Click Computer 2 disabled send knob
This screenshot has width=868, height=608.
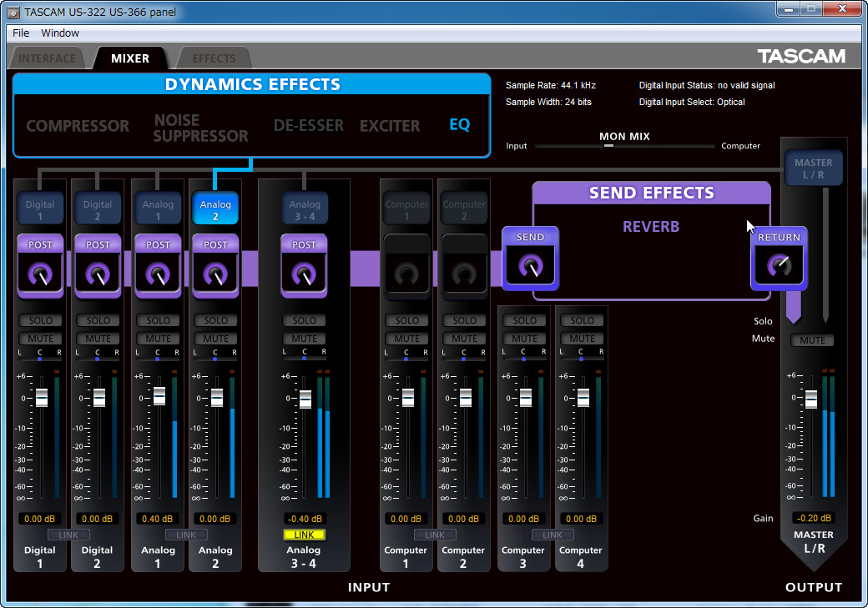pos(464,274)
